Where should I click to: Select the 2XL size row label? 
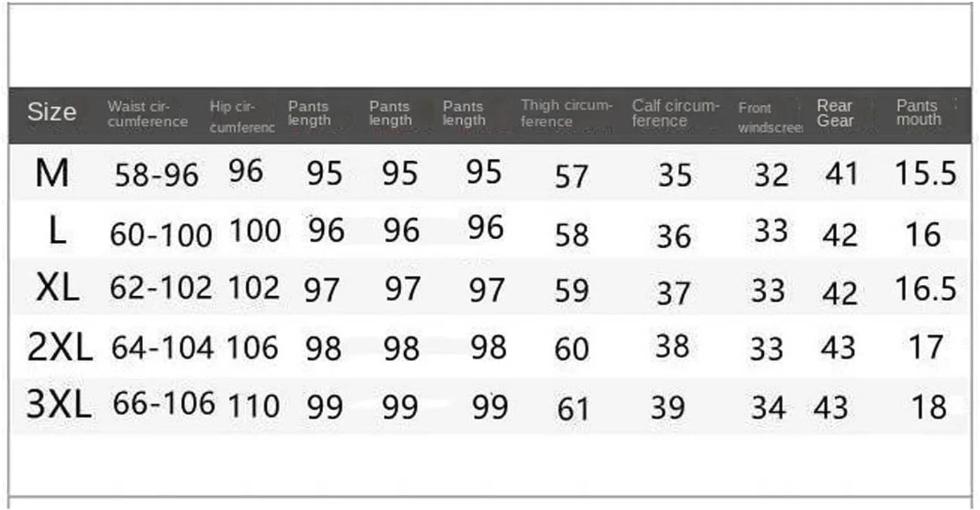click(59, 348)
